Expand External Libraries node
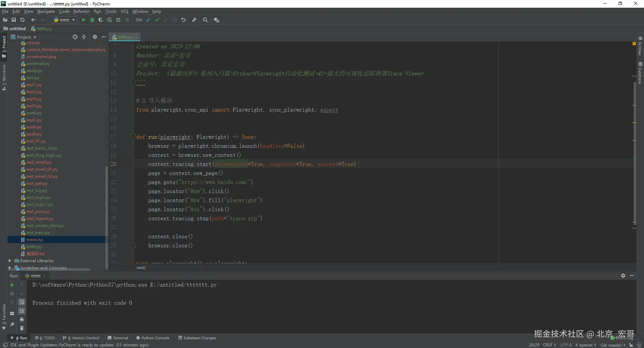 10,261
